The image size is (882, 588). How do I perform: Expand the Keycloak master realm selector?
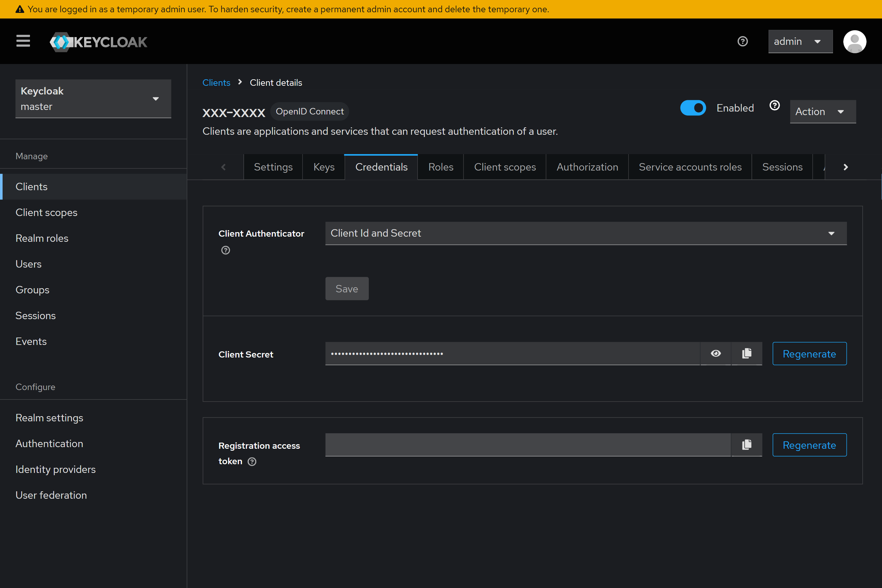click(x=93, y=99)
